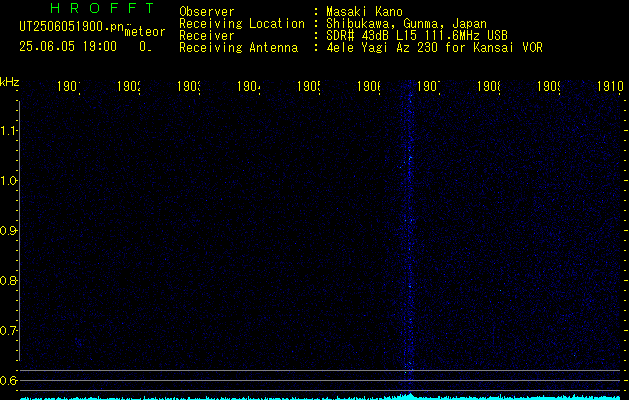Image resolution: width=629 pixels, height=400 pixels.
Task: Click the 'meteor' label
Action: [x=145, y=32]
